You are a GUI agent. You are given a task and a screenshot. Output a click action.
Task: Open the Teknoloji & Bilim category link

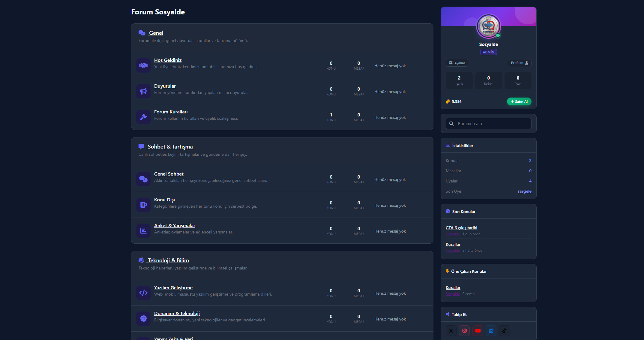coord(168,260)
